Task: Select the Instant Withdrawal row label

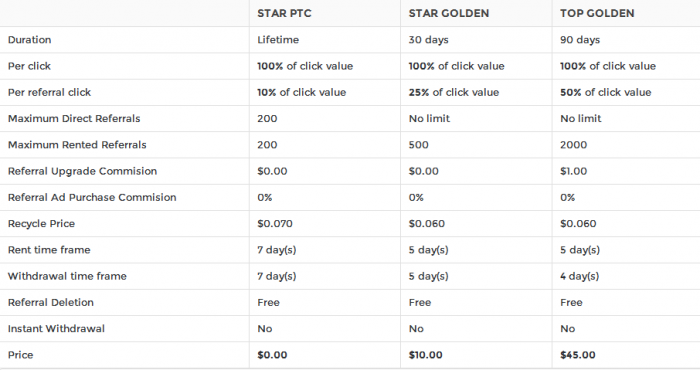Action: [56, 329]
